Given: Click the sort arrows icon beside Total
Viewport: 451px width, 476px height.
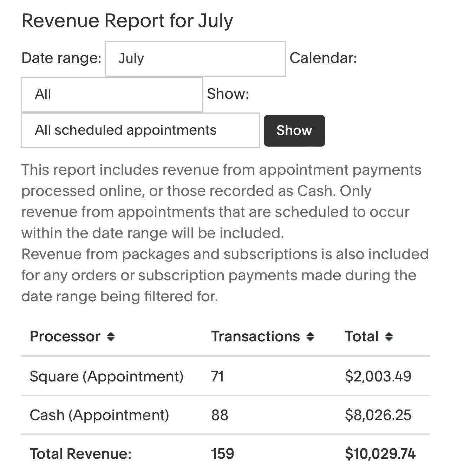Looking at the screenshot, I should point(388,337).
